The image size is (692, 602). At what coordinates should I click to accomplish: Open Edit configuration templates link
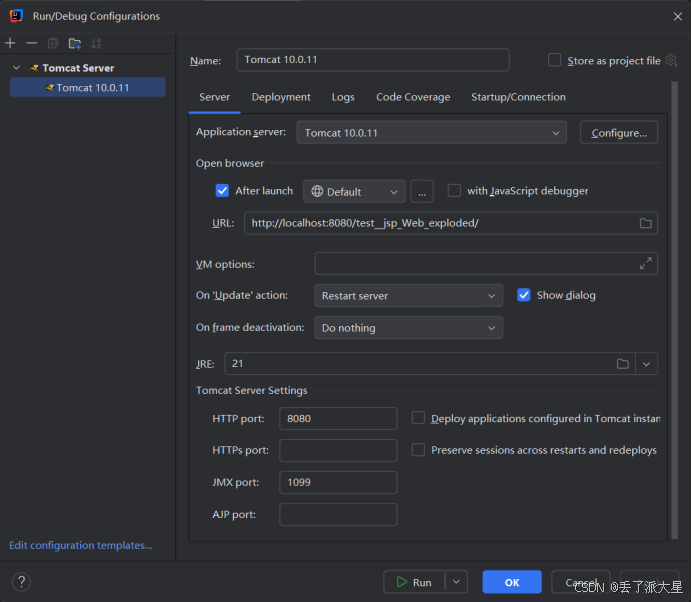[x=81, y=546]
